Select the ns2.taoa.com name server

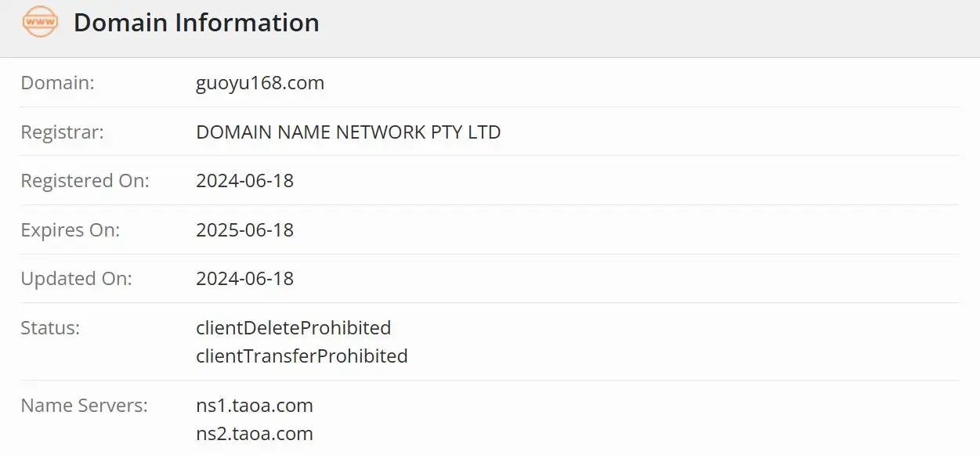pos(255,434)
